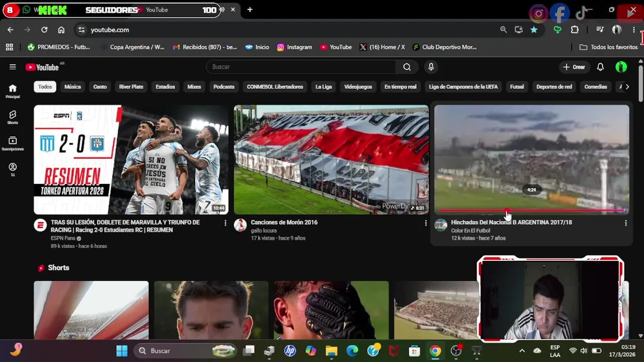Reload the page in Chrome
The width and height of the screenshot is (644, 362).
click(x=44, y=30)
